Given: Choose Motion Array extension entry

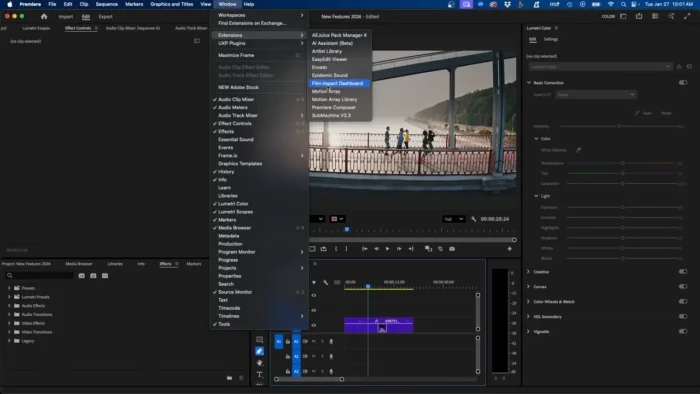Looking at the screenshot, I should (326, 91).
